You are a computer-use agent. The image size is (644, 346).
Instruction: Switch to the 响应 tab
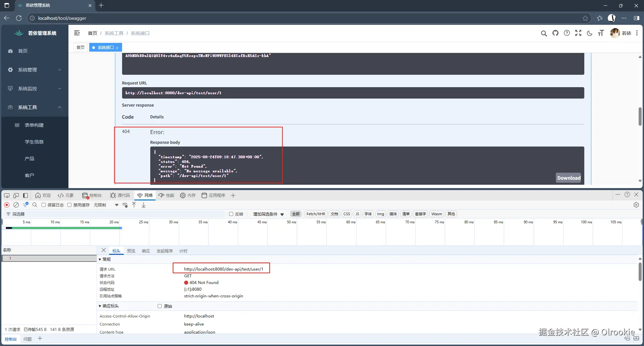pyautogui.click(x=146, y=251)
